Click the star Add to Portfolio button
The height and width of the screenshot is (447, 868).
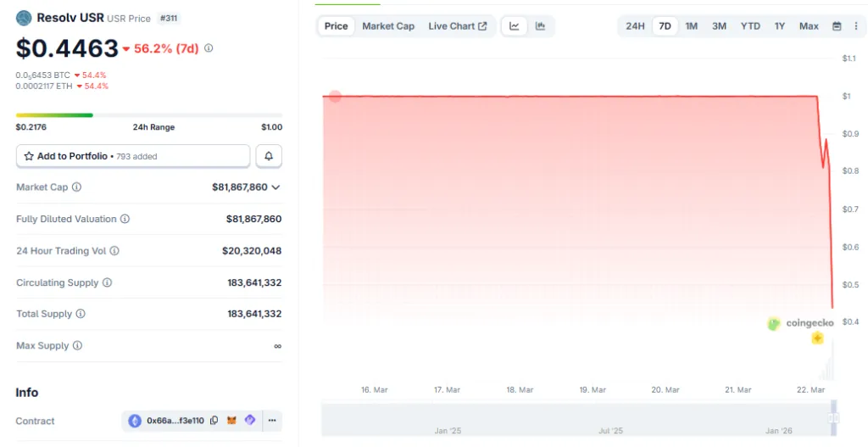pyautogui.click(x=133, y=156)
